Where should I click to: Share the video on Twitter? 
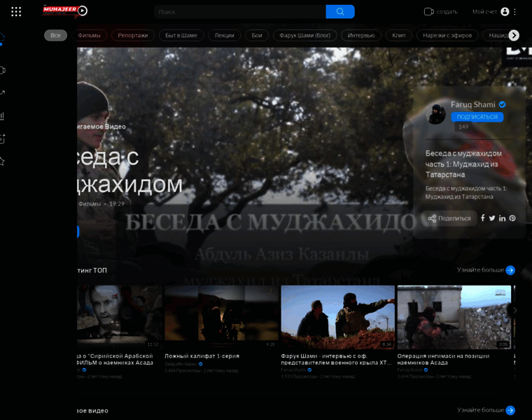(x=492, y=218)
